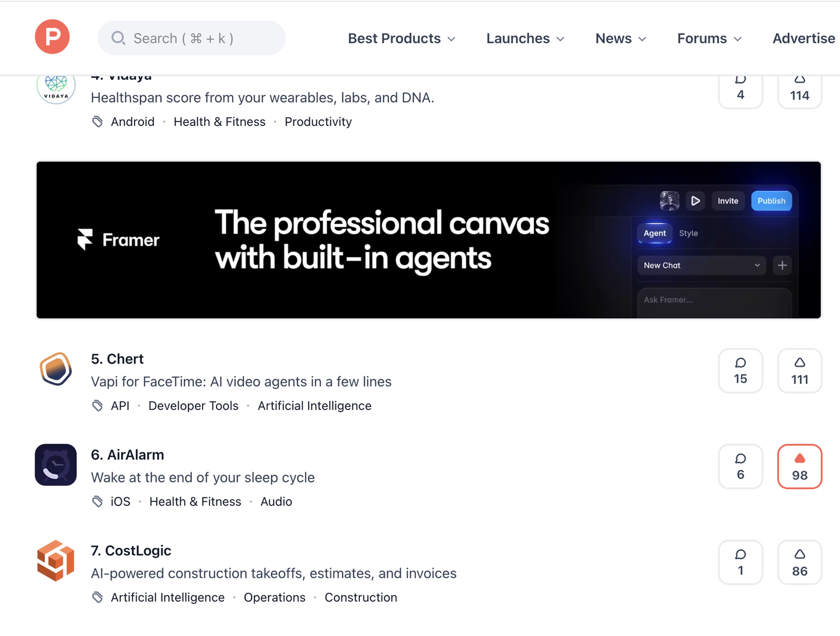This screenshot has height=636, width=840.
Task: Click the plus icon beside New Chat
Action: tap(782, 265)
